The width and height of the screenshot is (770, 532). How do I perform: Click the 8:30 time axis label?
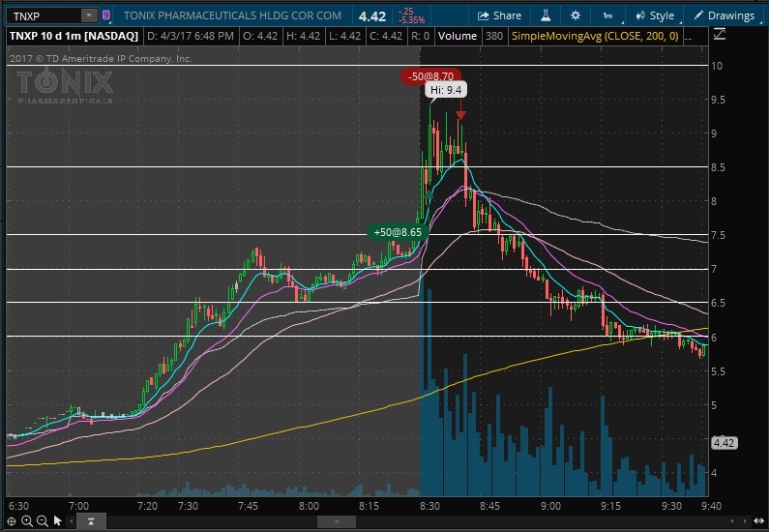pos(429,506)
